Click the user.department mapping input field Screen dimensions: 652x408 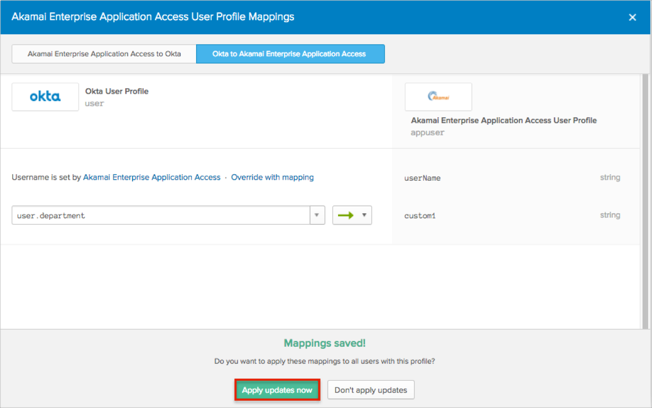160,215
